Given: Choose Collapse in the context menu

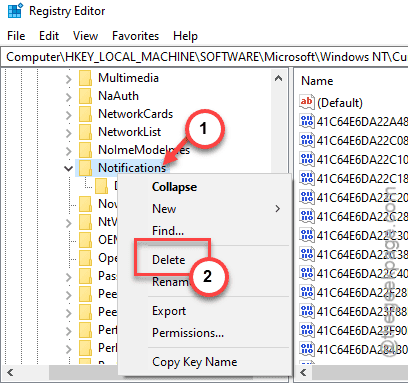Looking at the screenshot, I should [174, 187].
